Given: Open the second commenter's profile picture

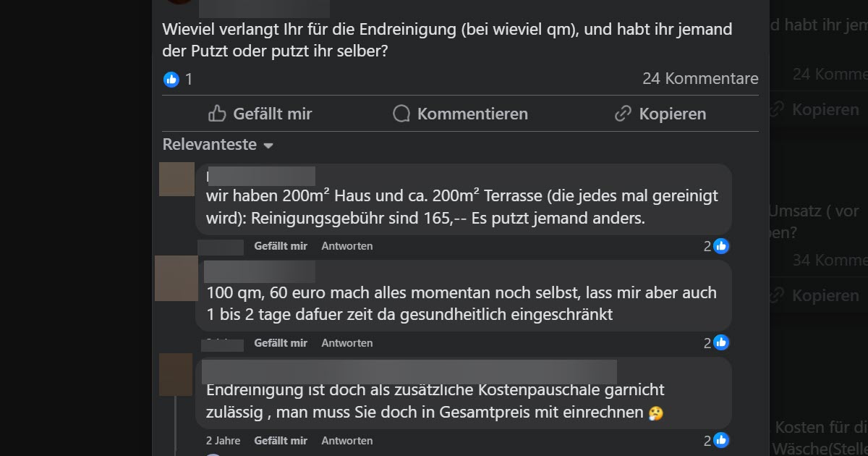Looking at the screenshot, I should click(x=176, y=278).
